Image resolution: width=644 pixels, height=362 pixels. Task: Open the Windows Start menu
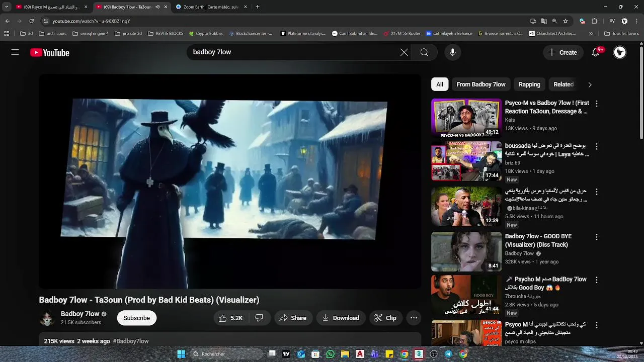(x=181, y=354)
